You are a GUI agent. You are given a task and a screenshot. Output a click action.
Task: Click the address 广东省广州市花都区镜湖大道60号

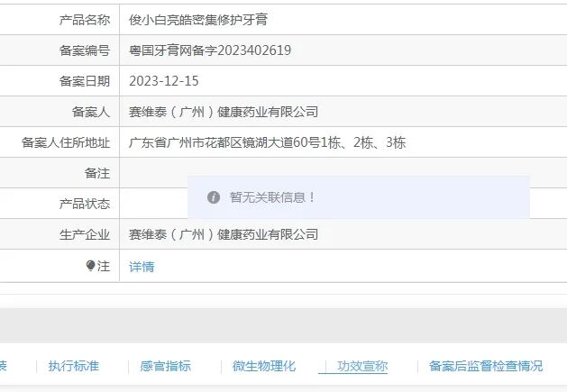coord(224,142)
